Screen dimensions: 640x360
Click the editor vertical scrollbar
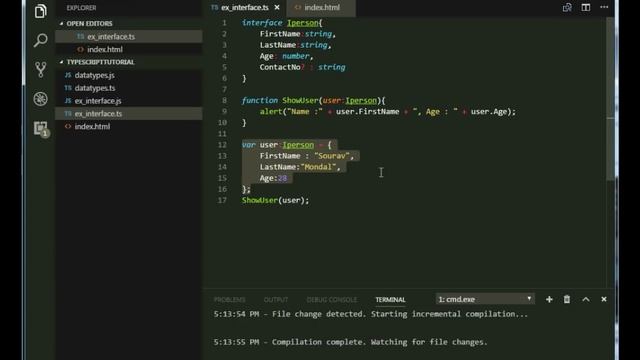click(610, 98)
